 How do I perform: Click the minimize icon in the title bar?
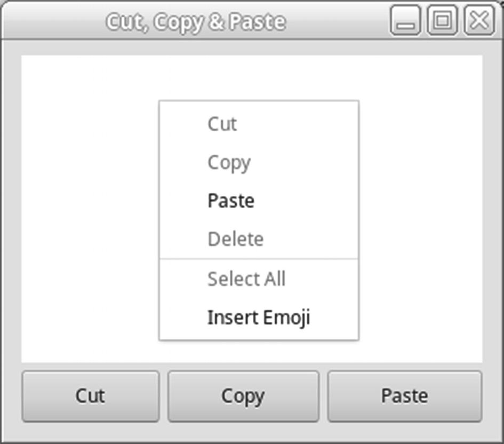[x=406, y=22]
